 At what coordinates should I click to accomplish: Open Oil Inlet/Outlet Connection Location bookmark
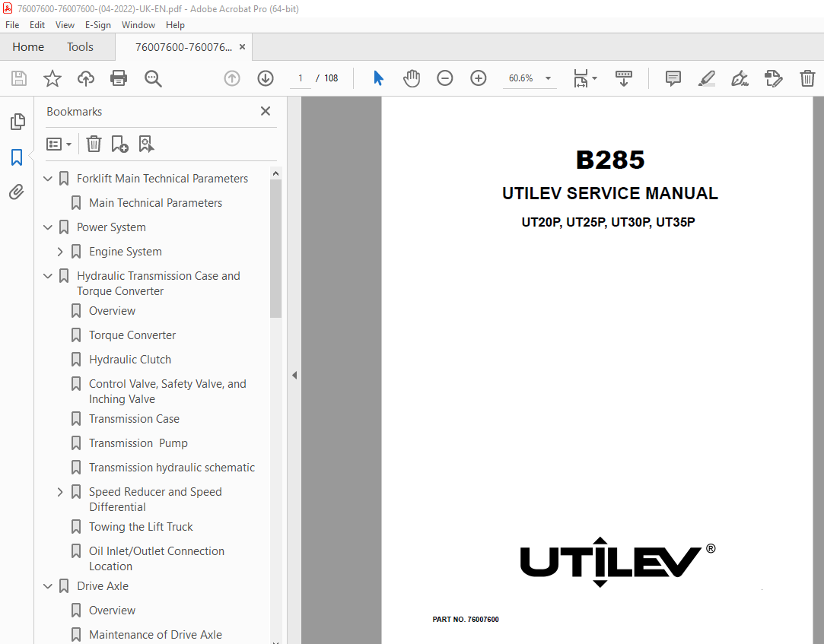pos(157,558)
